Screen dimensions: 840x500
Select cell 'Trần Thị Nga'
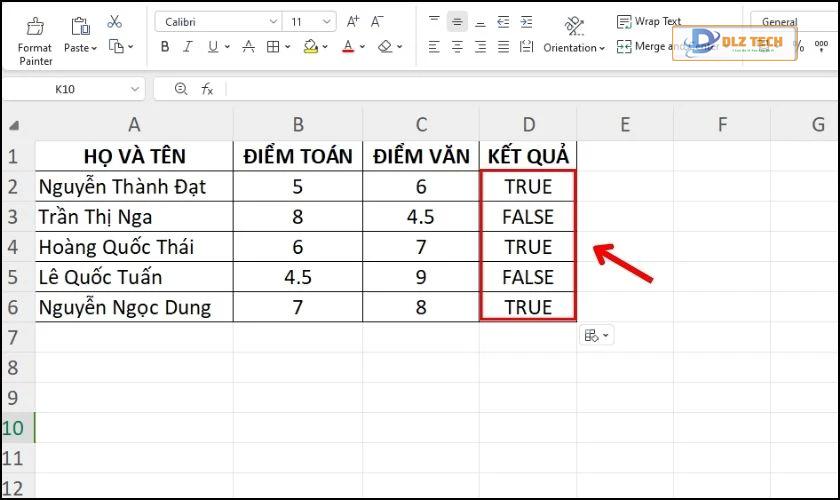click(x=134, y=217)
